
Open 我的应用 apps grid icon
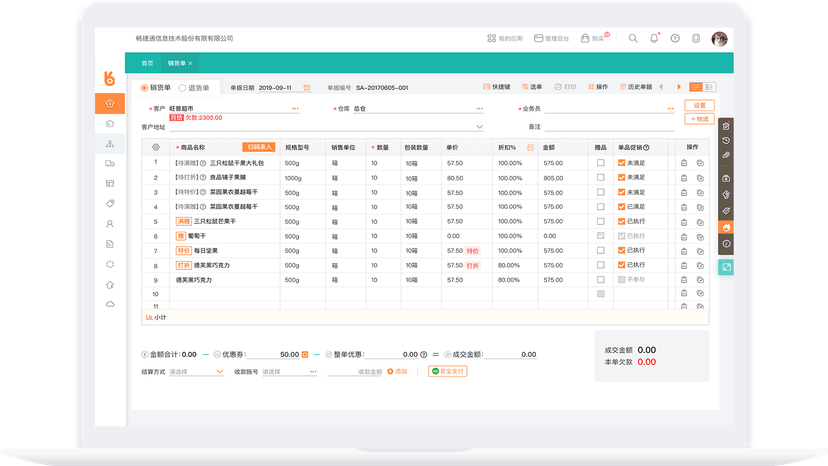pyautogui.click(x=491, y=38)
